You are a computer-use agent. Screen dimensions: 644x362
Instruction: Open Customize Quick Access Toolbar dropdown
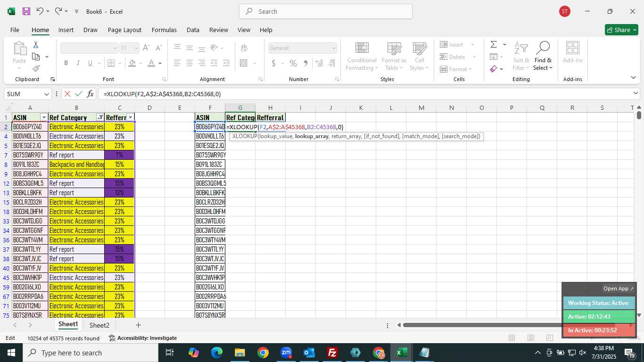(x=76, y=11)
